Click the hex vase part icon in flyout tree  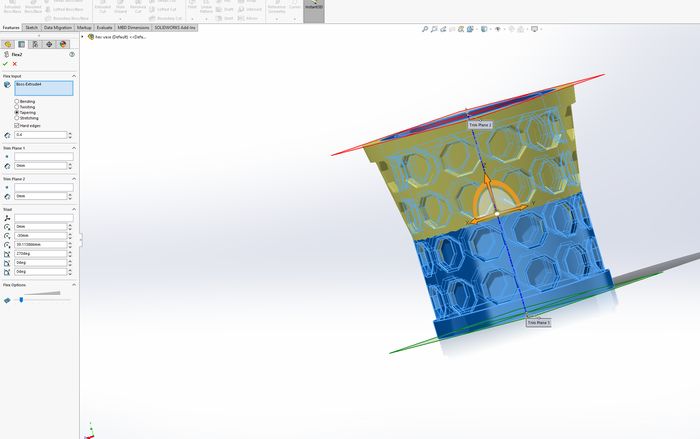click(91, 37)
